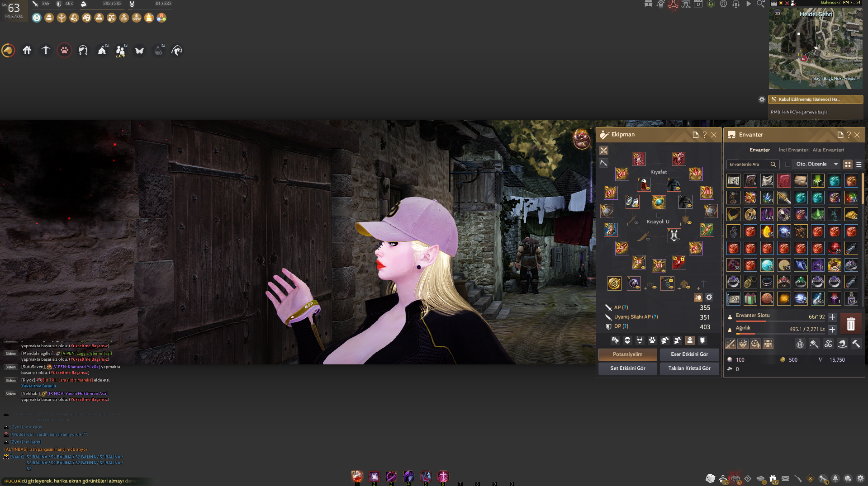The image size is (868, 486).
Task: Expand Envanter Slotu with plus button
Action: [832, 317]
